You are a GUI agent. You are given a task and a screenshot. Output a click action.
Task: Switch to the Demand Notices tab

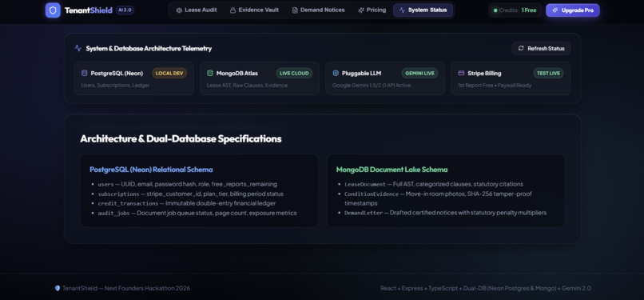[x=318, y=10]
